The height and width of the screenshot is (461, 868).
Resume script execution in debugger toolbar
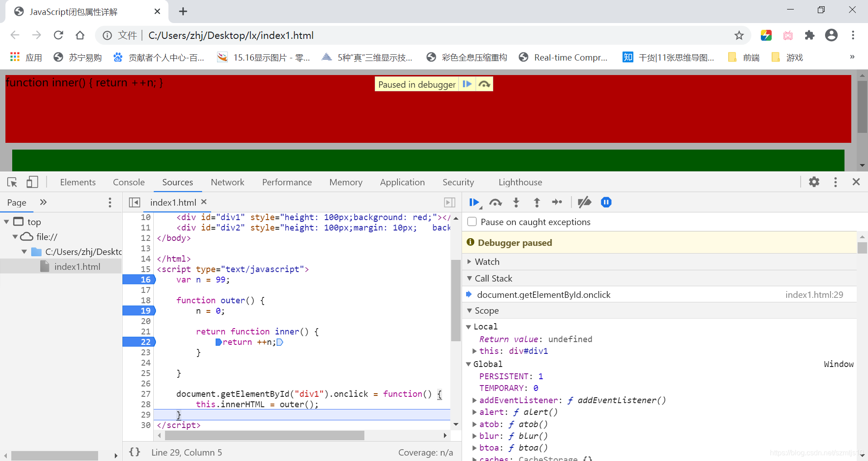coord(474,202)
